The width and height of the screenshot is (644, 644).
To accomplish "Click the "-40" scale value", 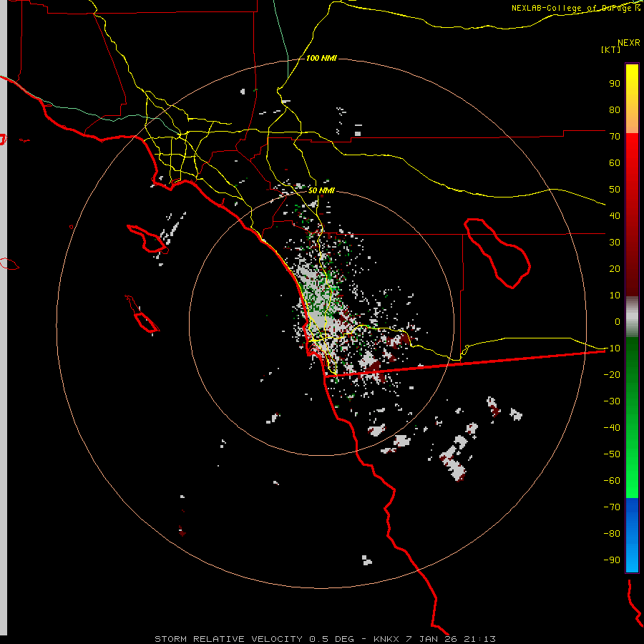I will (612, 428).
